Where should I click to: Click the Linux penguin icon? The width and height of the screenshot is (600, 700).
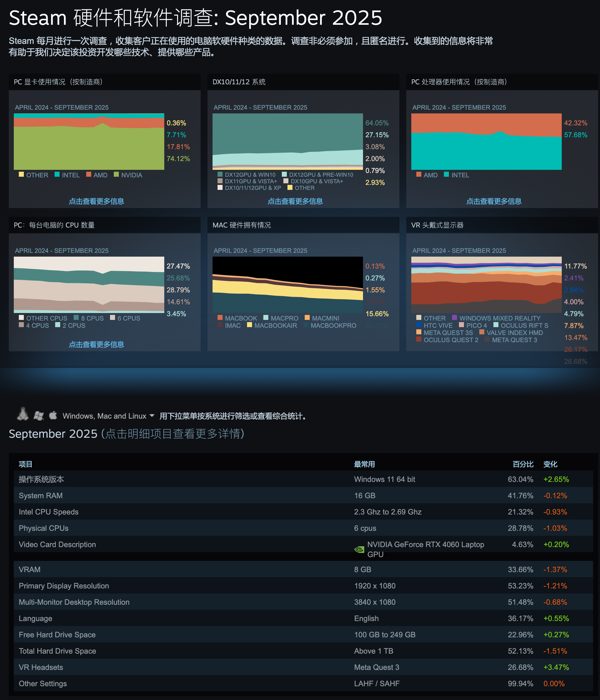click(x=23, y=414)
